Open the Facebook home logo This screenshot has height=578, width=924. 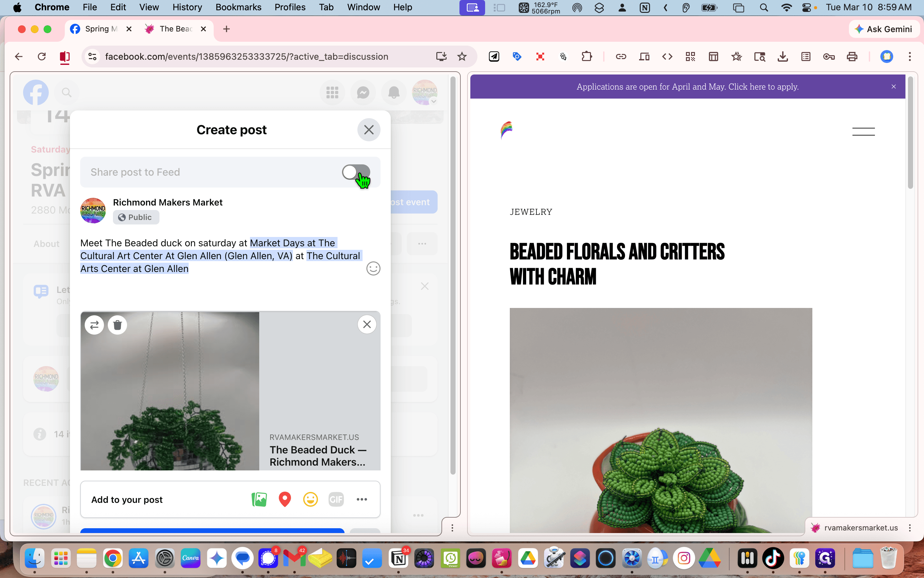point(36,92)
